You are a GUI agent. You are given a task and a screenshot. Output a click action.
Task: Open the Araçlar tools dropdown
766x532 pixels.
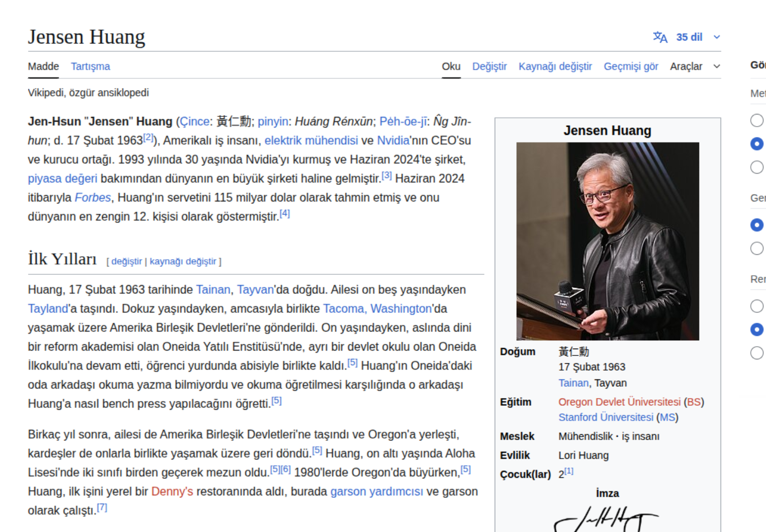pos(695,66)
